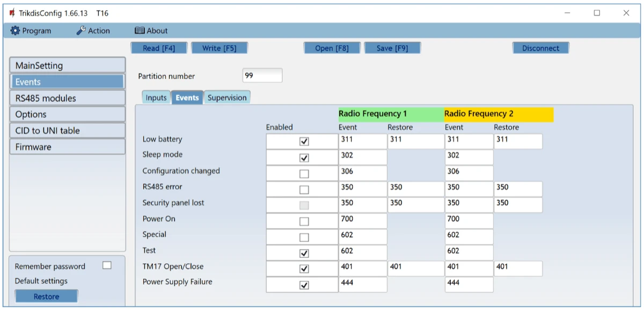Open the Action menu wrench icon
The width and height of the screenshot is (644, 311).
81,31
